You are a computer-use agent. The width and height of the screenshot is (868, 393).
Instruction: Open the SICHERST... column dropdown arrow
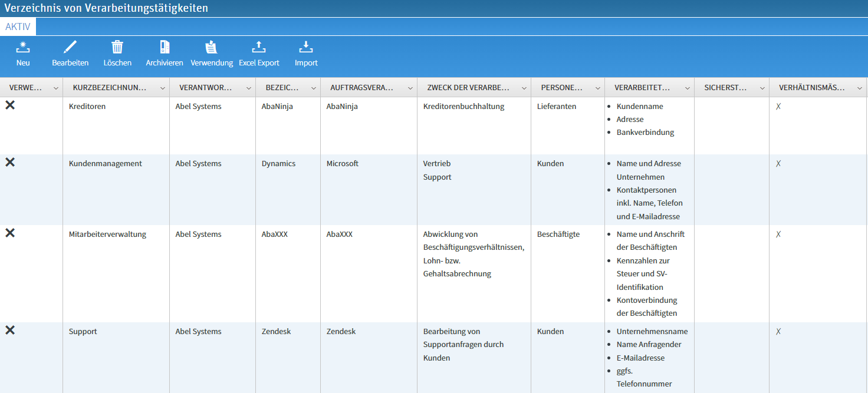762,88
